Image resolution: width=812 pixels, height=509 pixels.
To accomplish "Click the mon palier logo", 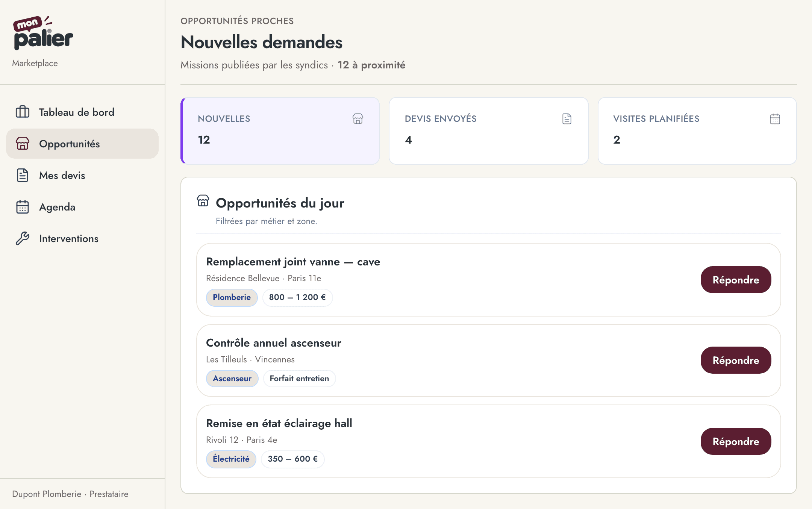I will pos(43,33).
